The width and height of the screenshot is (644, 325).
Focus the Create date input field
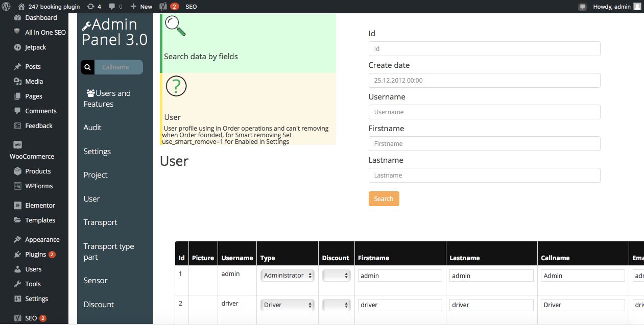[484, 80]
